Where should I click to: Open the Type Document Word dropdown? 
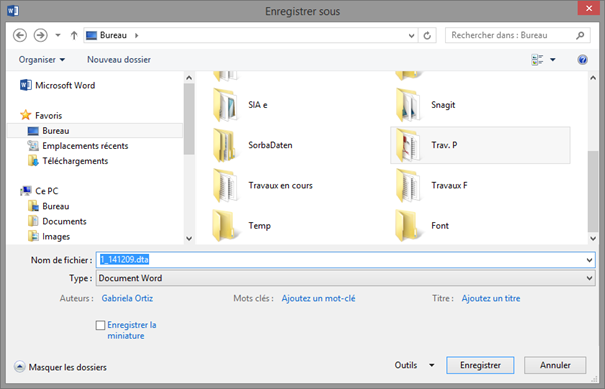pos(345,278)
